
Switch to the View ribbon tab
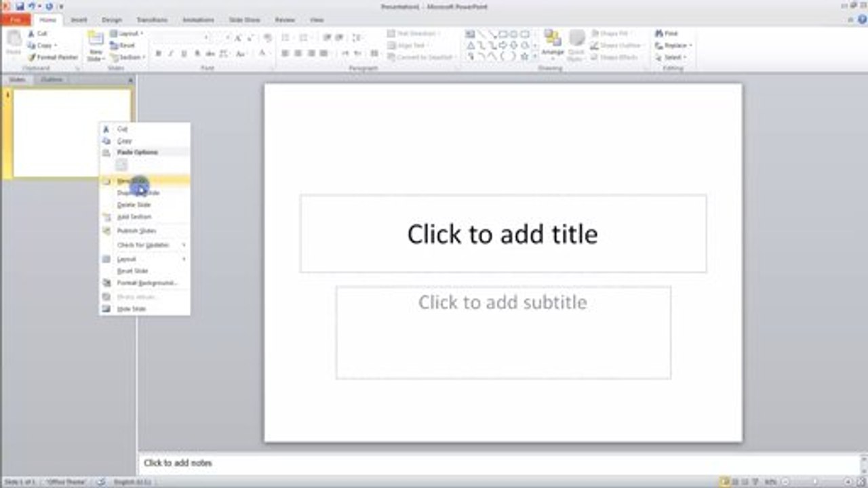317,20
